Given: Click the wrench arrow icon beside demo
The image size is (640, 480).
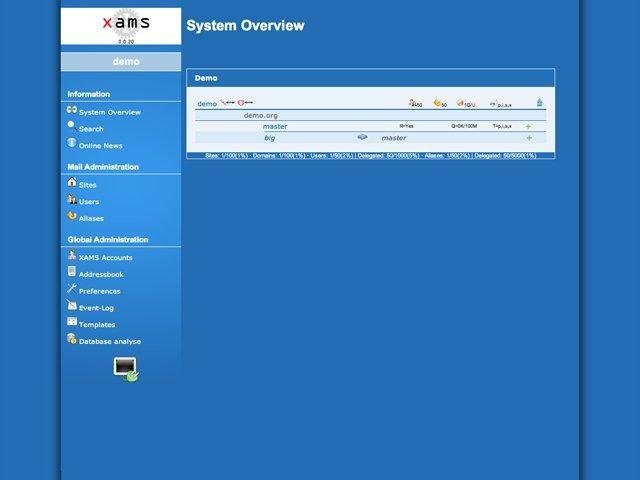Looking at the screenshot, I should pyautogui.click(x=227, y=102).
